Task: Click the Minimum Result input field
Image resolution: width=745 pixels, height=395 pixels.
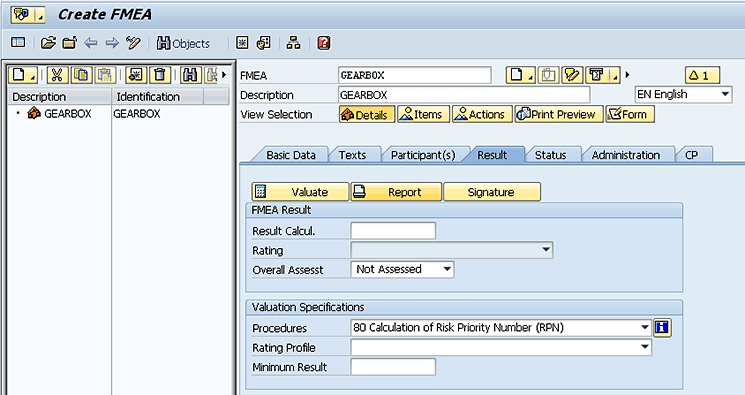Action: [x=393, y=367]
